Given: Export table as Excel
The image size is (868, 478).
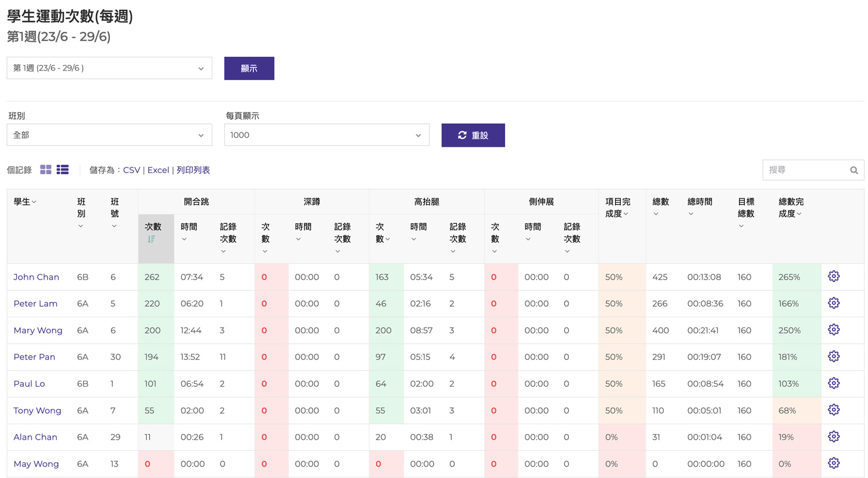Looking at the screenshot, I should (158, 170).
